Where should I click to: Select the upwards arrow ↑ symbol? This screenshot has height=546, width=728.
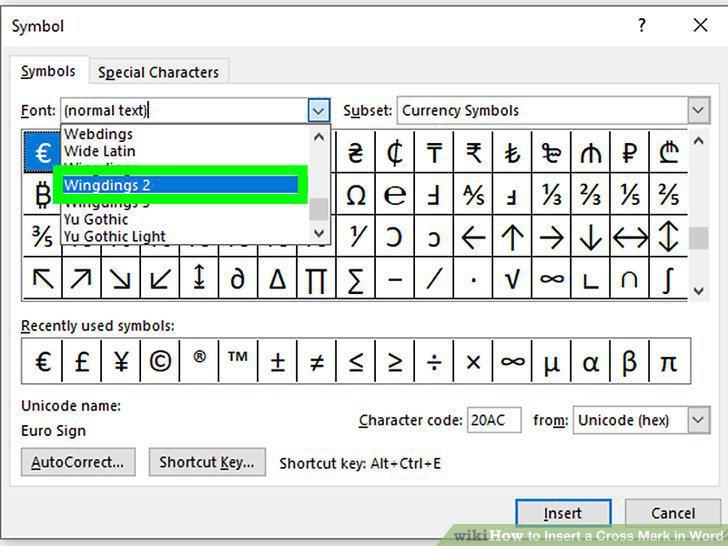click(512, 237)
